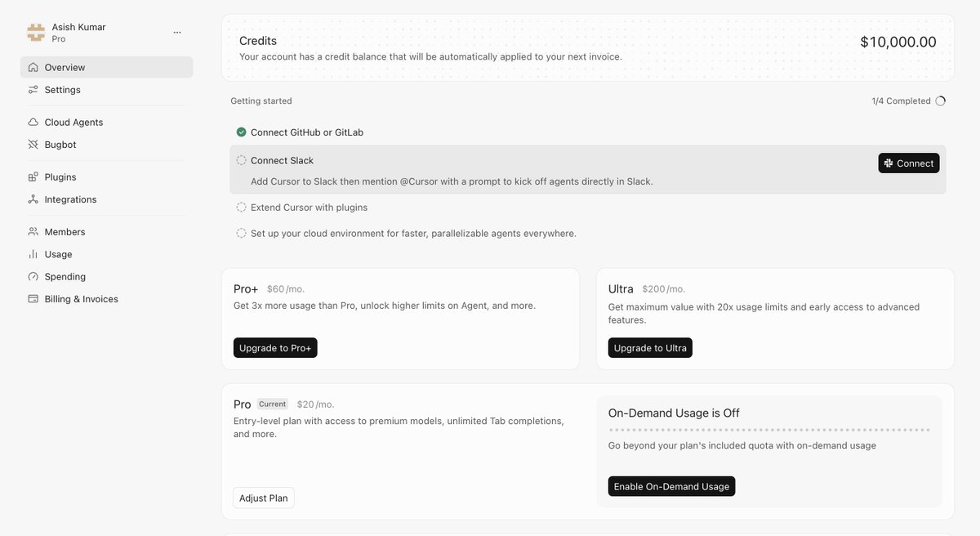Screen dimensions: 980x536
Task: Open the Overview page in sidebar
Action: [x=107, y=67]
